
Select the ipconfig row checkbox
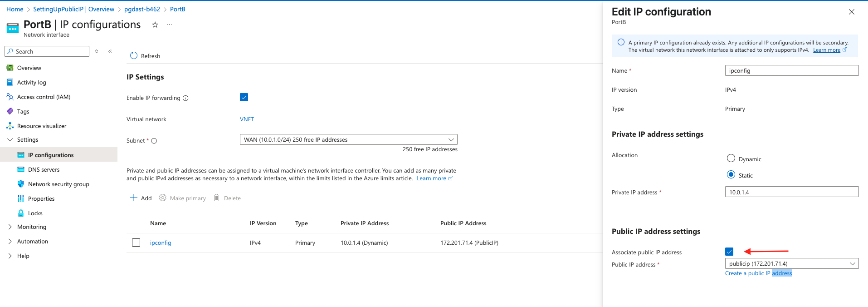(x=136, y=243)
